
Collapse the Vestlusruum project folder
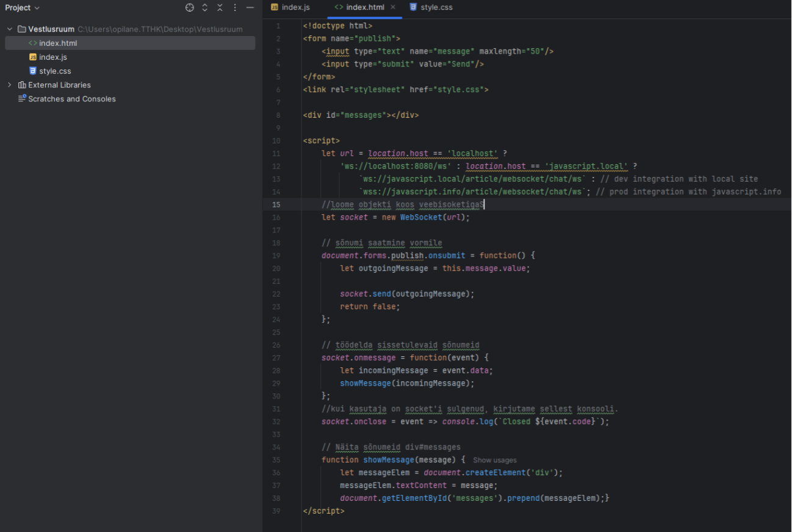[x=10, y=29]
